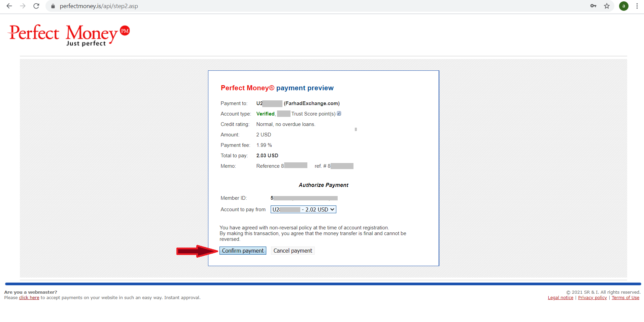
Task: Click the '2.03 USD' total to pay
Action: click(267, 156)
